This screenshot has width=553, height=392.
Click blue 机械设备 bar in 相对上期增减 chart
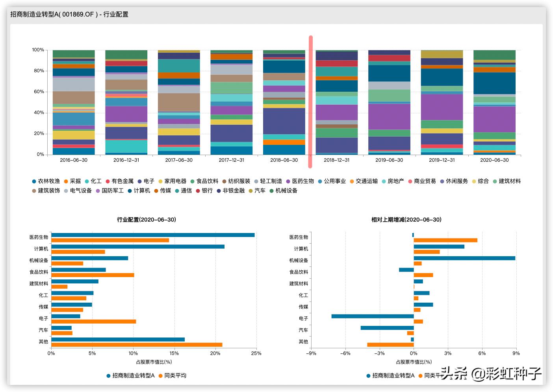[x=464, y=258]
